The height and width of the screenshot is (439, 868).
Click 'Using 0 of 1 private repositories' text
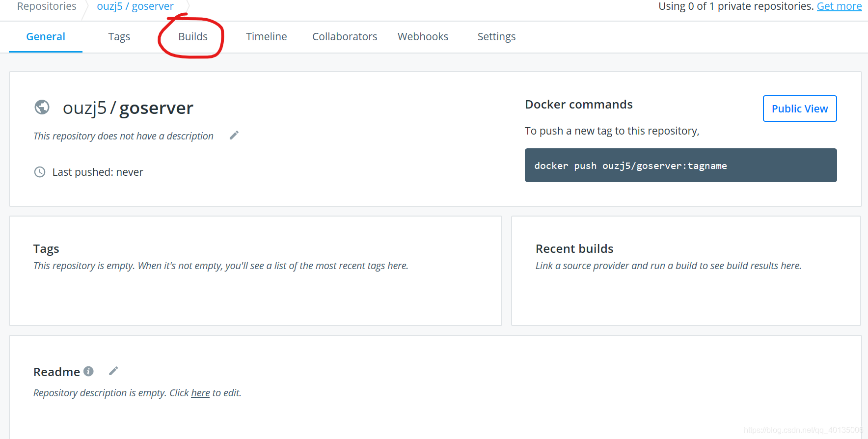click(x=736, y=6)
